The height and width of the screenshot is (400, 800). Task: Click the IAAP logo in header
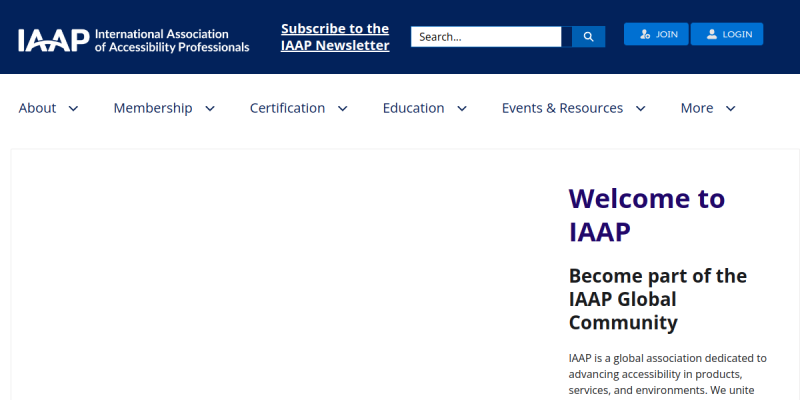[x=134, y=40]
